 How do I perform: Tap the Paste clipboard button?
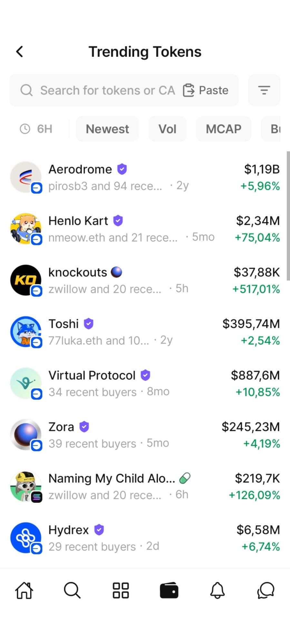point(206,90)
